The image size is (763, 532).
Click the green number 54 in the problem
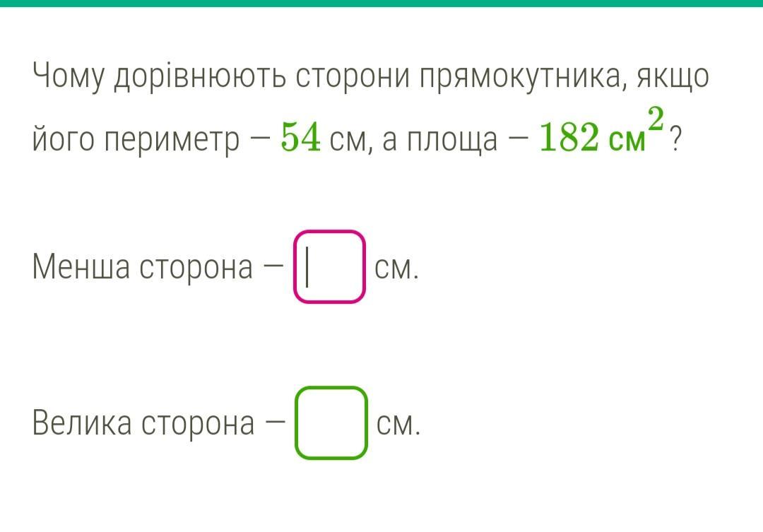pyautogui.click(x=301, y=138)
